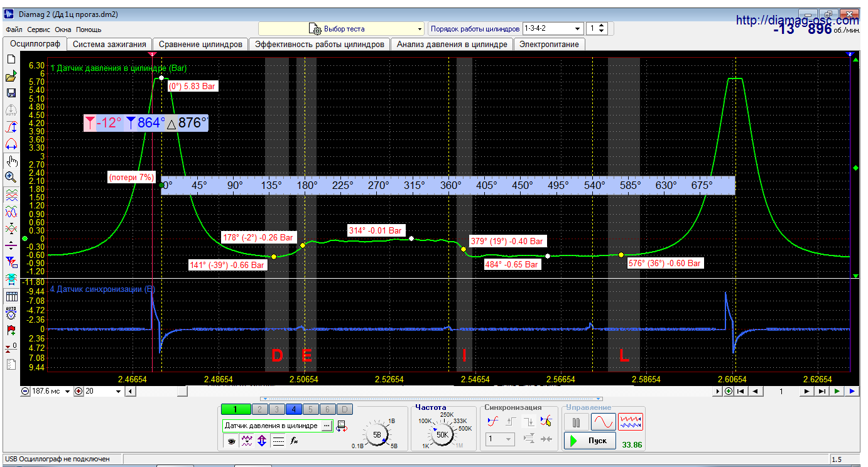The height and width of the screenshot is (467, 868).
Task: Toggle channel 1 green button
Action: coord(236,409)
